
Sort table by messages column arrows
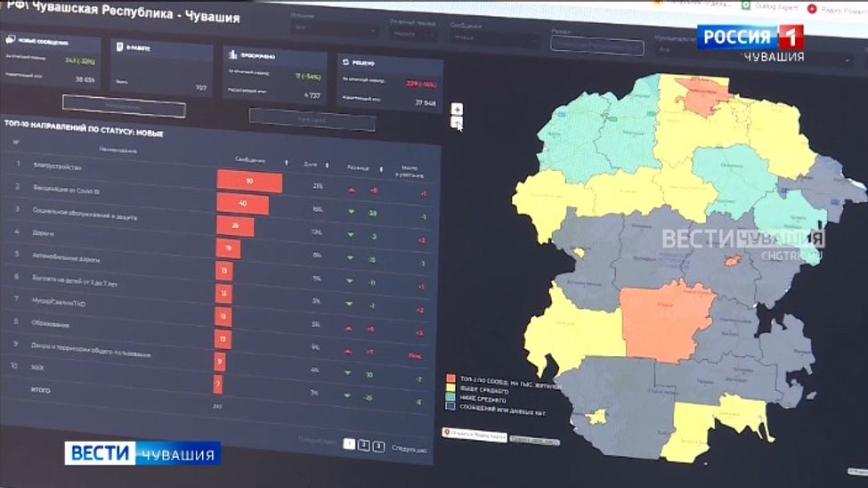pyautogui.click(x=286, y=162)
